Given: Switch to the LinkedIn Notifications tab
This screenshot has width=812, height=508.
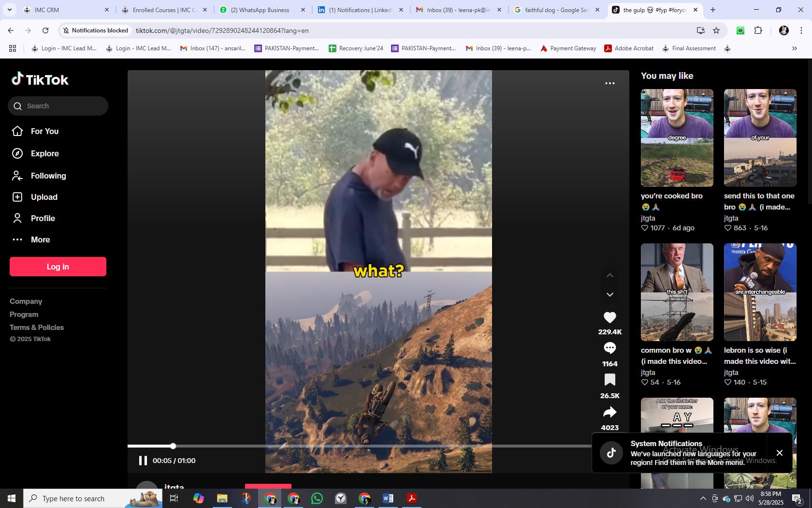Looking at the screenshot, I should [361, 10].
